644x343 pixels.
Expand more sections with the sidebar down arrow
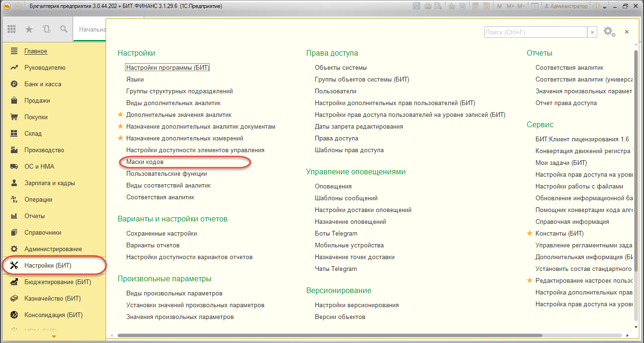[x=54, y=336]
